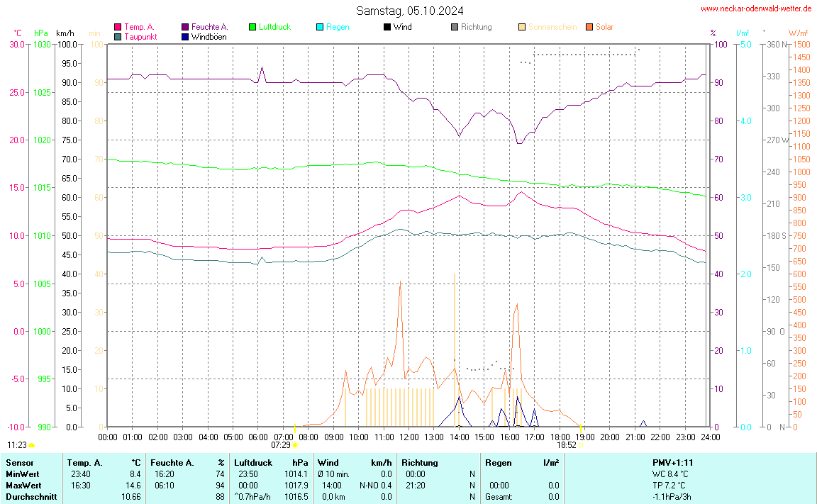Click the purple Feuchte A. legend square
The width and height of the screenshot is (817, 504).
(x=185, y=27)
